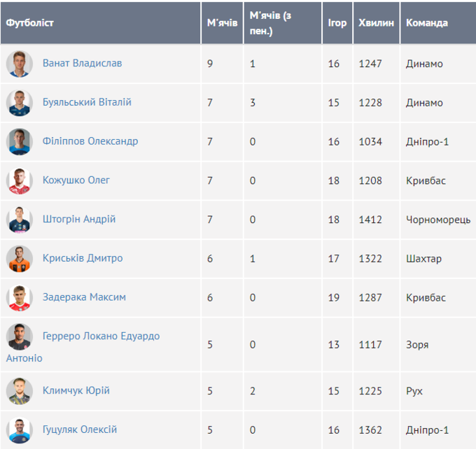The height and width of the screenshot is (449, 476).
Task: Open Ванат Владислав player link
Action: point(82,63)
